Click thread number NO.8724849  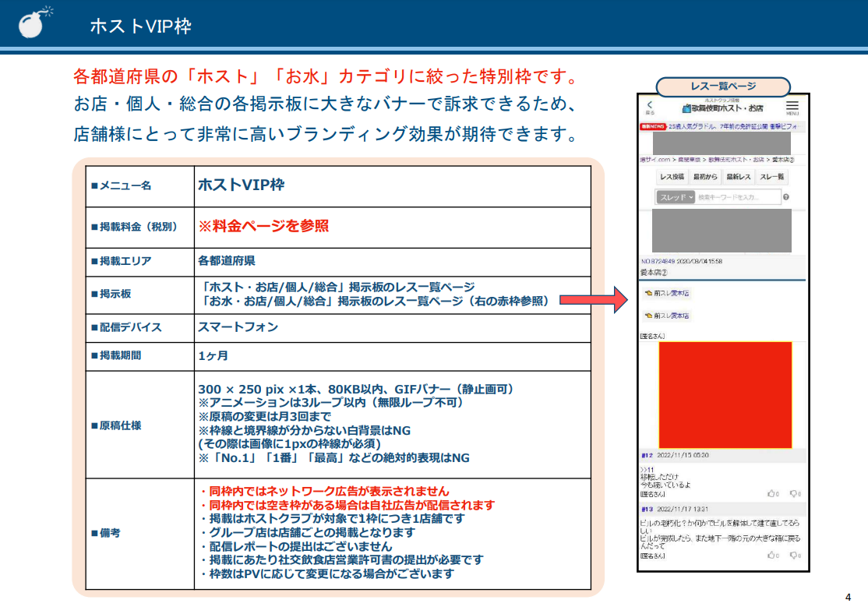(658, 261)
